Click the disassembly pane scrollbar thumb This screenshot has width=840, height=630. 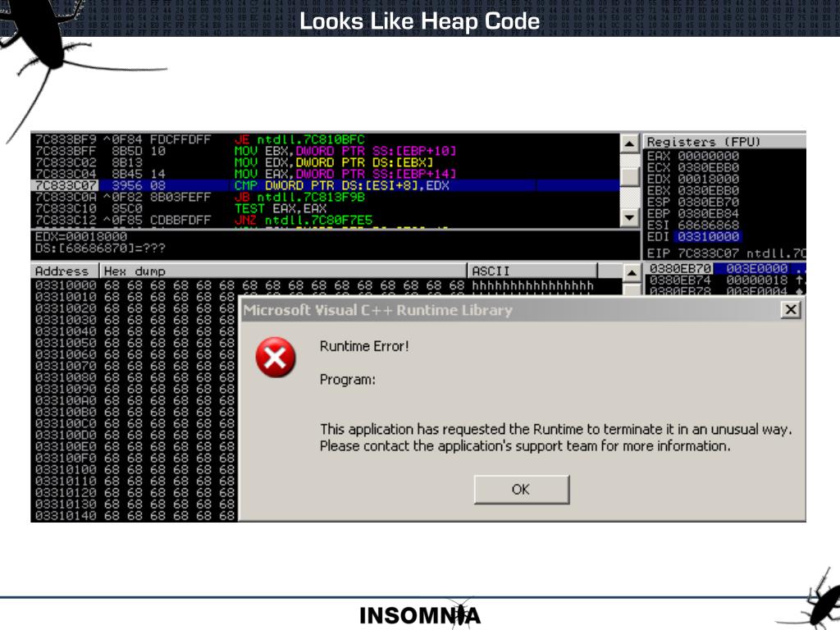(629, 176)
